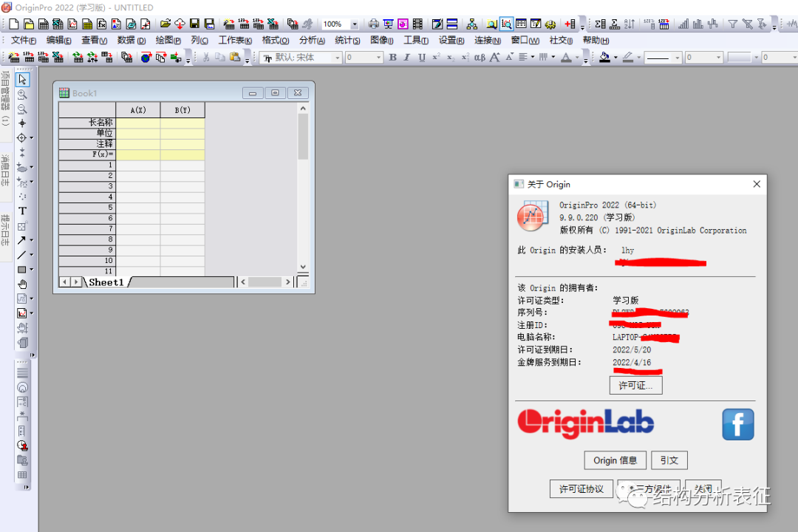Click the 引文 button
798x532 pixels.
click(669, 460)
